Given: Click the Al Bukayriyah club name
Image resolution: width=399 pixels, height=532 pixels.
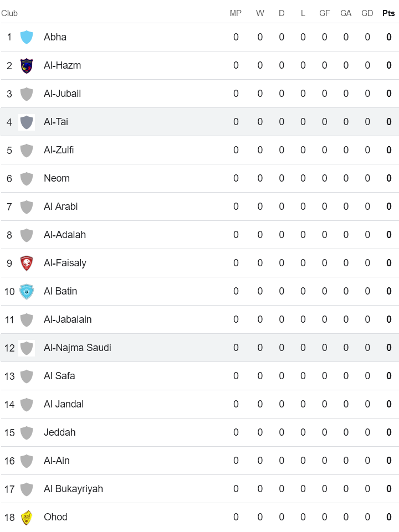Looking at the screenshot, I should [x=73, y=489].
